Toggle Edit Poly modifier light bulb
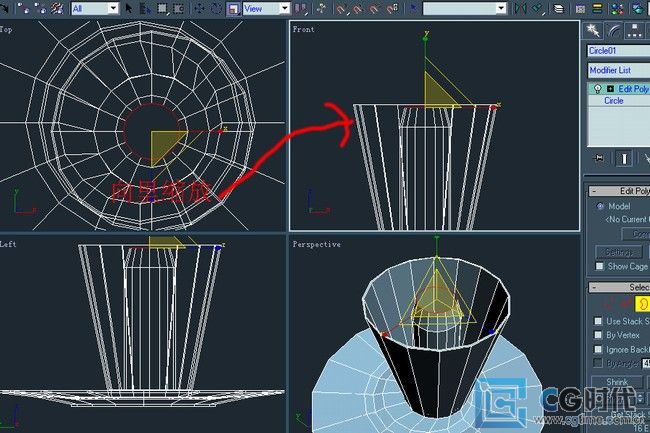Viewport: 650px width, 433px height. tap(597, 89)
